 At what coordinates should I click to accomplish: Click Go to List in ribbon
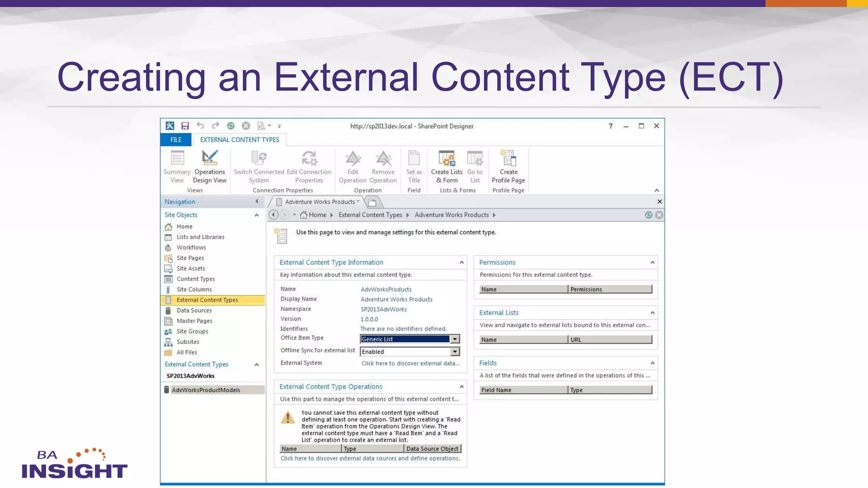[x=475, y=167]
